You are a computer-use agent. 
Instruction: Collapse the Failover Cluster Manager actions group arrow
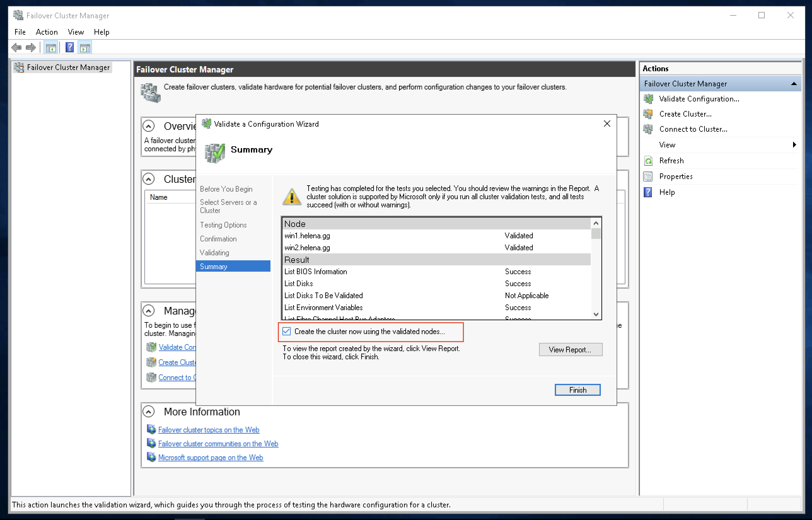click(x=794, y=84)
